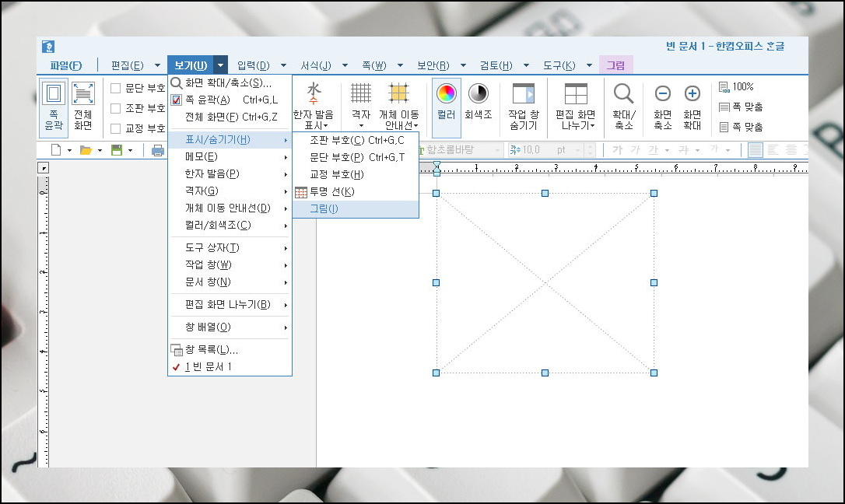Screen dimensions: 845x504
Task: Toggle 교정 부호 submenu item
Action: click(x=356, y=174)
